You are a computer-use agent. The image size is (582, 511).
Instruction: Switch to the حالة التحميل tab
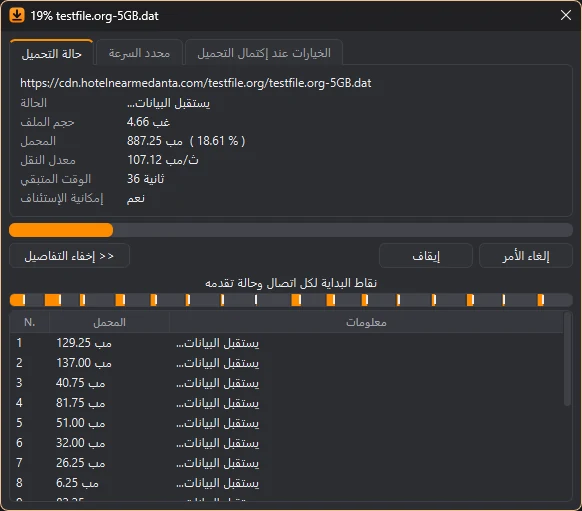[x=52, y=54]
